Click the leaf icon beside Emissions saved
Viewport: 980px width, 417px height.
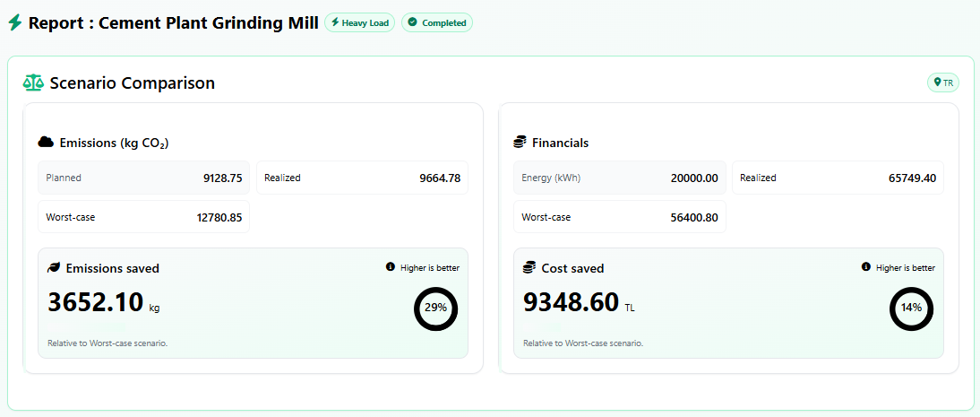coord(54,268)
